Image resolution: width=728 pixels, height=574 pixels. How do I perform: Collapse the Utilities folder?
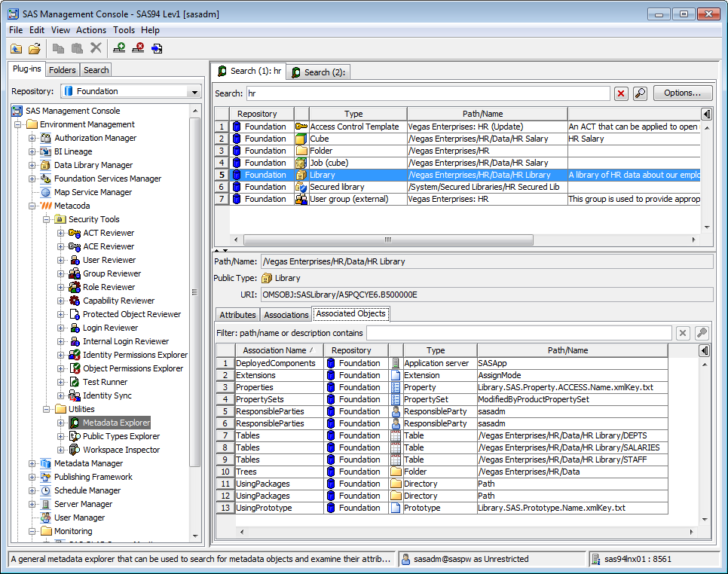pyautogui.click(x=47, y=409)
